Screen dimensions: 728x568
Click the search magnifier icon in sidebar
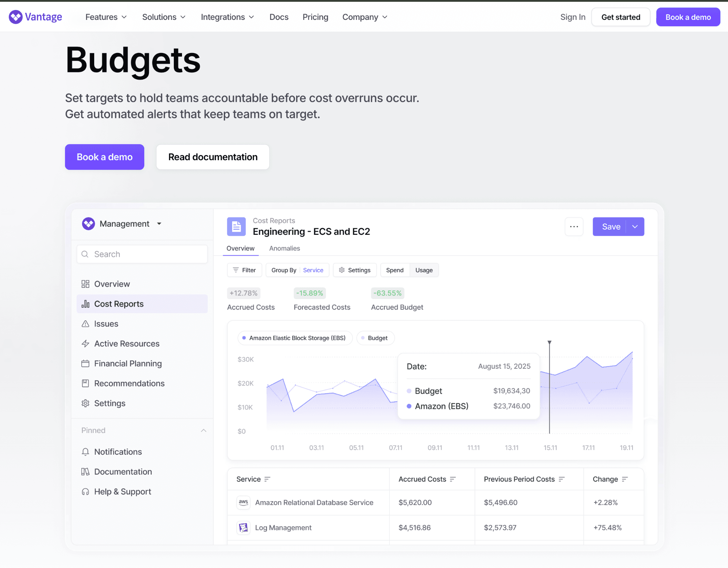coord(85,254)
